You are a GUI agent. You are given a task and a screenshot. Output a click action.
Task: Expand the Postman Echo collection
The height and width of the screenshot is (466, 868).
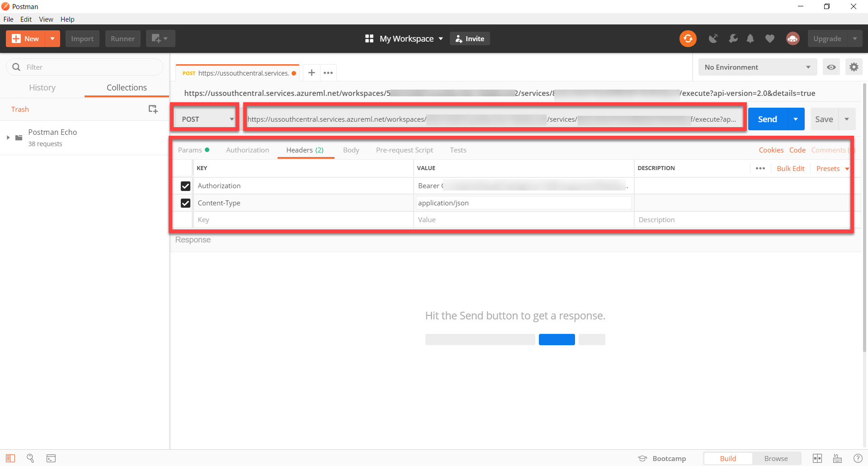pyautogui.click(x=8, y=138)
